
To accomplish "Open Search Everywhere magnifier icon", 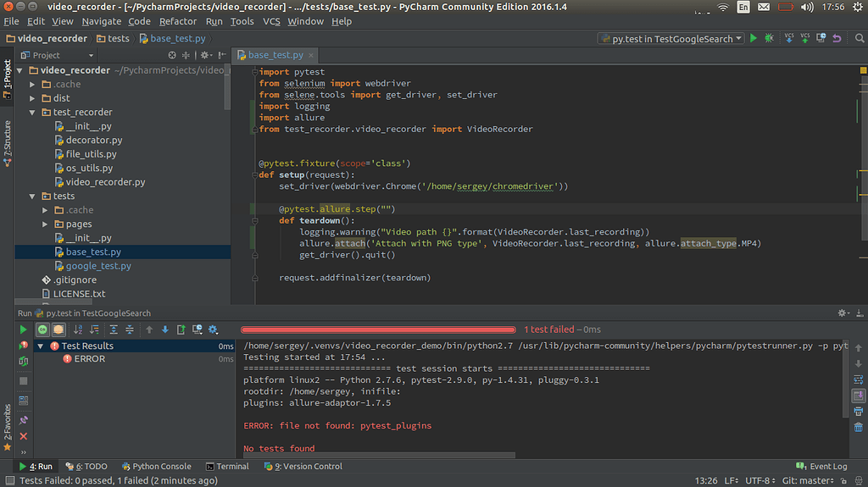I will 860,38.
